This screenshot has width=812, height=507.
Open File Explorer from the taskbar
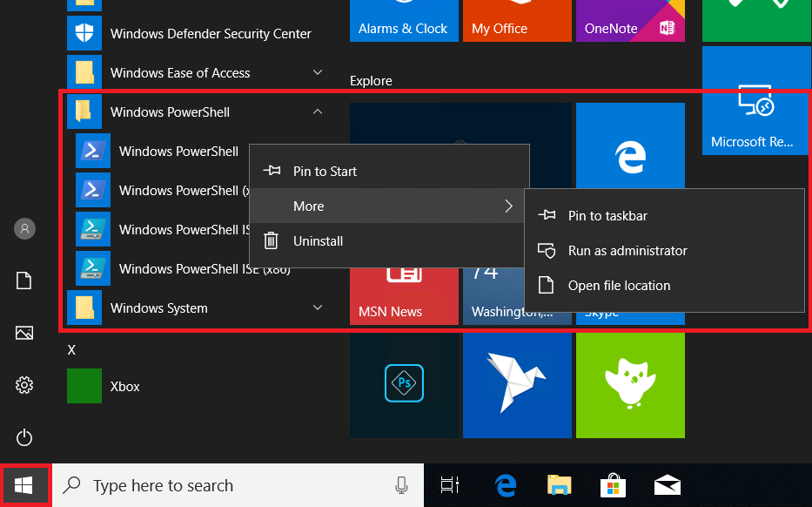pyautogui.click(x=560, y=485)
